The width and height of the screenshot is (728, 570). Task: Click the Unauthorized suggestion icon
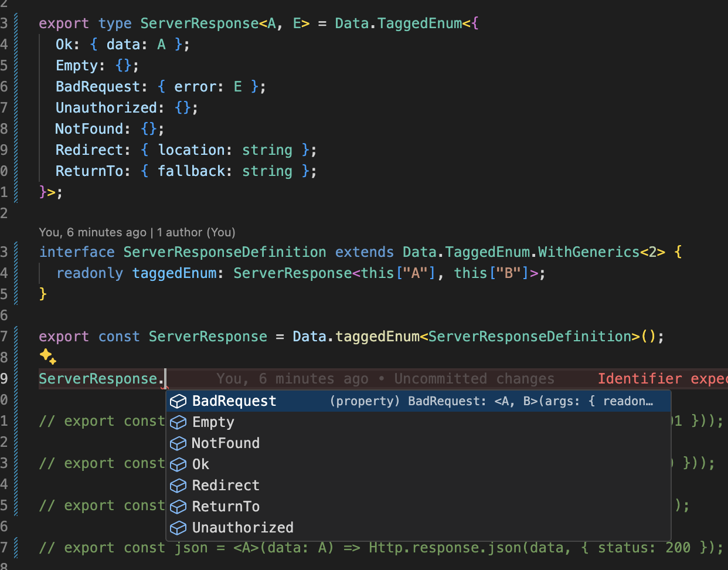(x=178, y=528)
